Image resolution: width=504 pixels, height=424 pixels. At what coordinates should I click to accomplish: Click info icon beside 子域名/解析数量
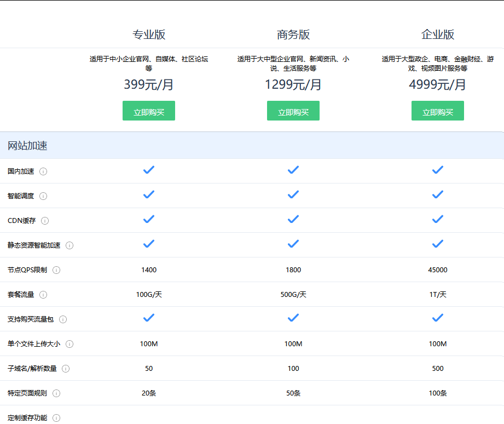[x=66, y=369]
